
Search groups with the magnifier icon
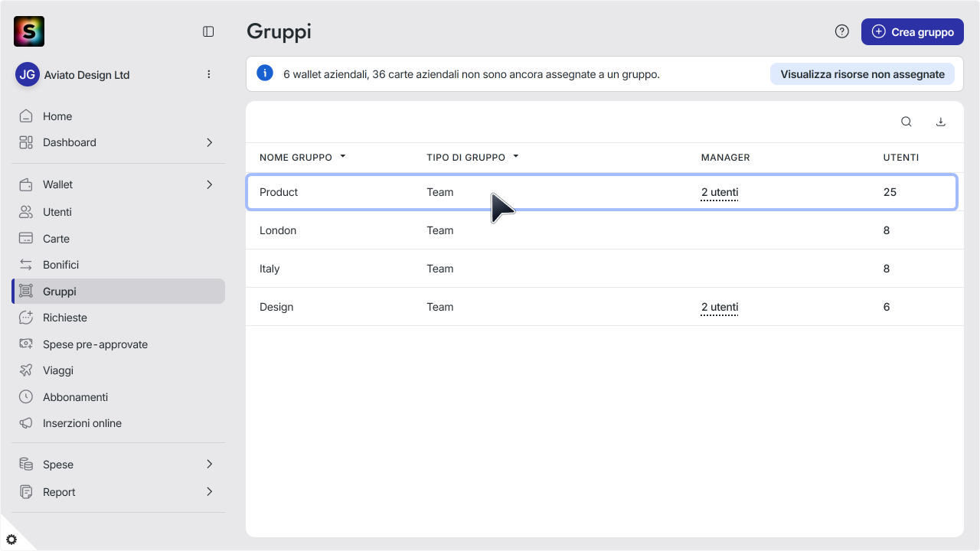[906, 122]
